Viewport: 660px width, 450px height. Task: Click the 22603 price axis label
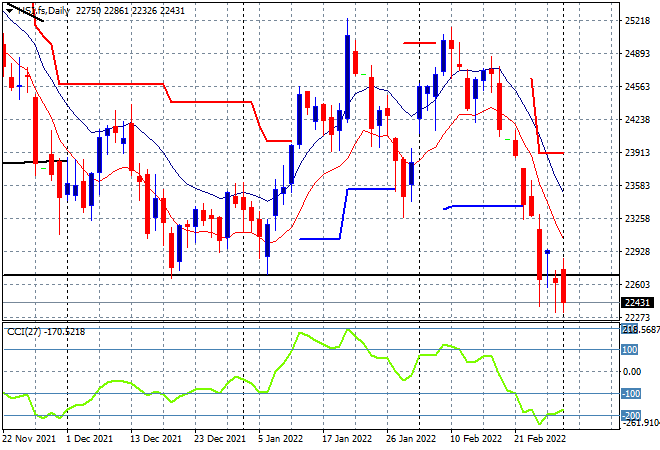(637, 285)
